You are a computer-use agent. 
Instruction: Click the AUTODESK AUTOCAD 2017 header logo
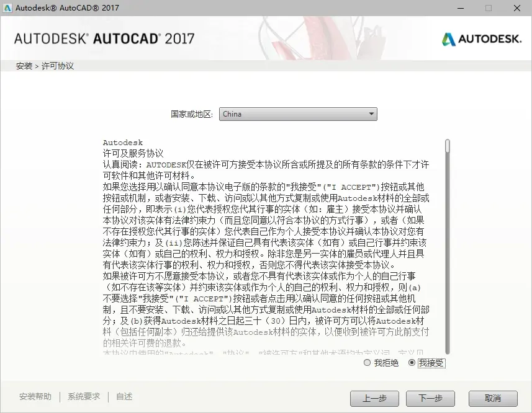click(104, 38)
